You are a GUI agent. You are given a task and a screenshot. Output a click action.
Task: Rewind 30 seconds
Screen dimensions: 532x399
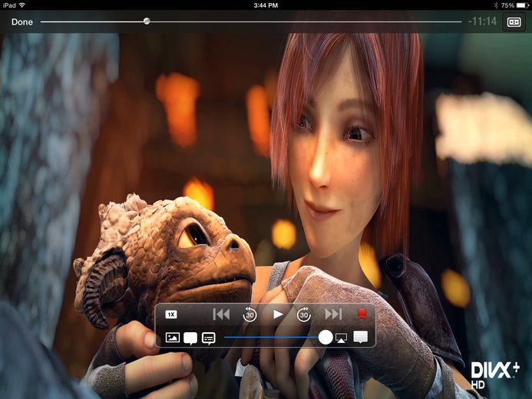249,315
